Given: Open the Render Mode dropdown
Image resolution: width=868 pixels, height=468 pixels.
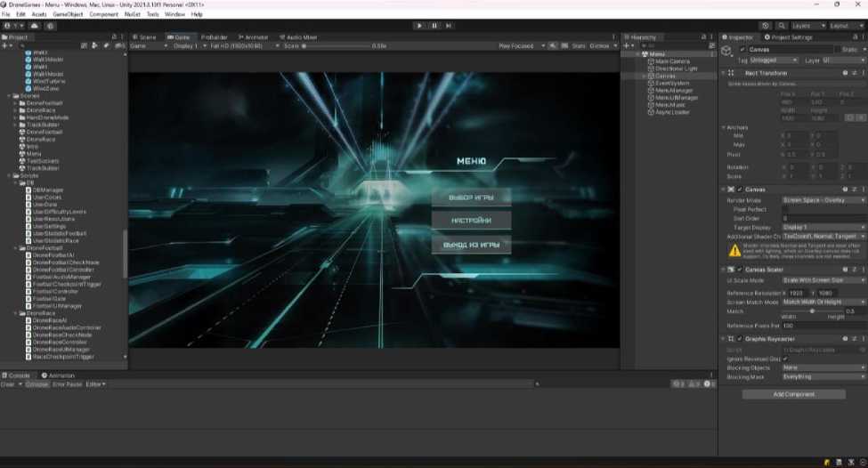Looking at the screenshot, I should pos(823,201).
